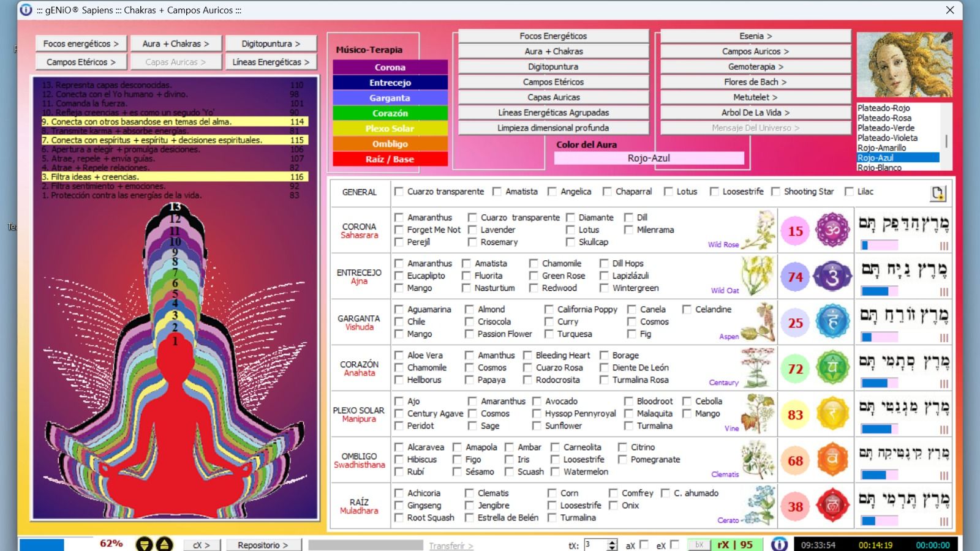
Task: Expand Flores de Bach > option
Action: (x=756, y=82)
